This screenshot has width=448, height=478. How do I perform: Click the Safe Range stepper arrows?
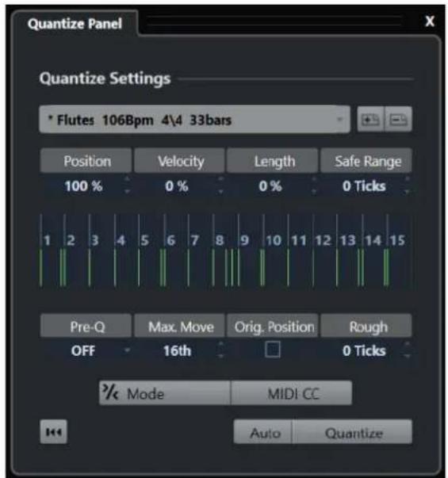408,185
